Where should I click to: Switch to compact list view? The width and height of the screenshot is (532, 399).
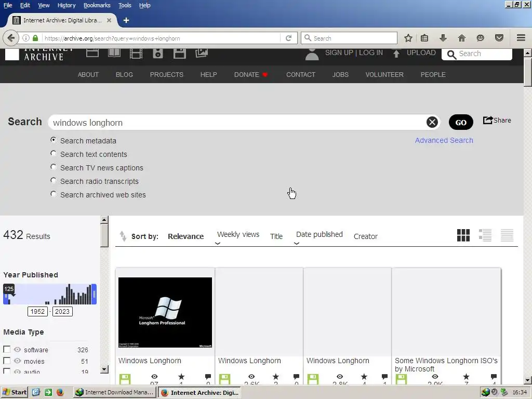(507, 235)
